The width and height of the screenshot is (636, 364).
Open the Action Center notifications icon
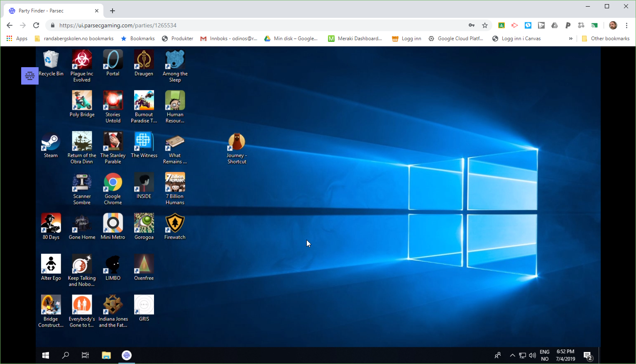(587, 356)
